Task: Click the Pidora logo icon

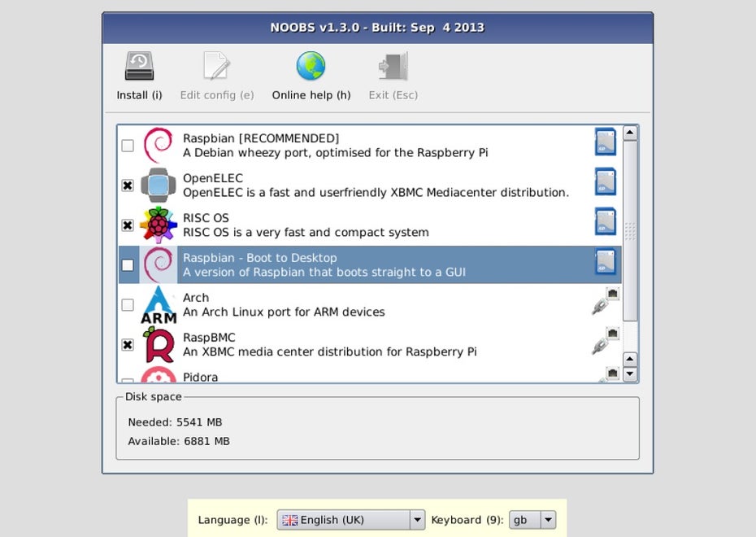Action: (x=159, y=374)
